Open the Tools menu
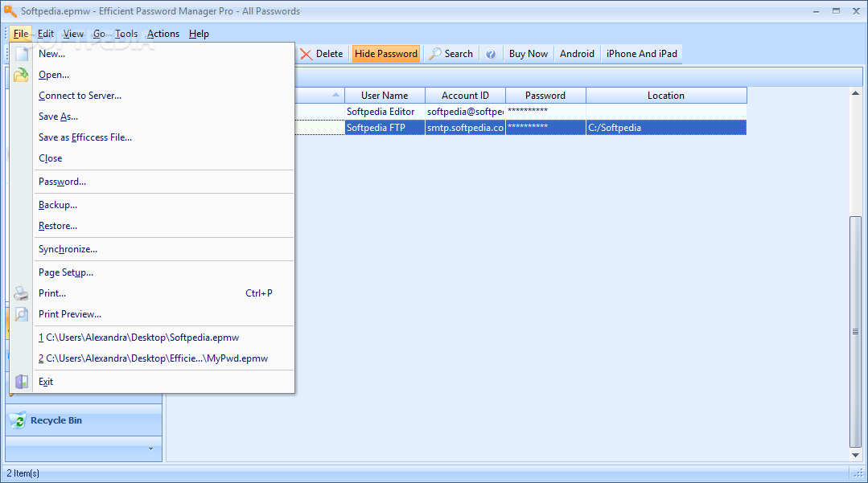This screenshot has height=483, width=868. 126,34
